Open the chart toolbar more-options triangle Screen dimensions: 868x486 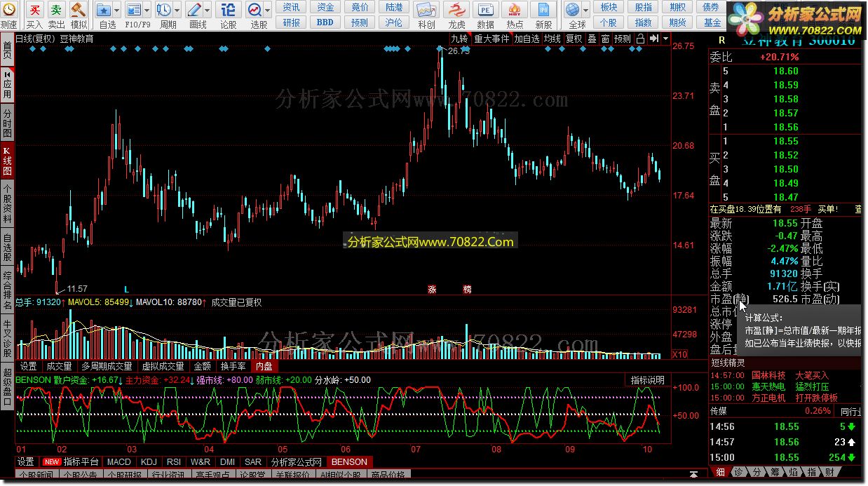[665, 39]
